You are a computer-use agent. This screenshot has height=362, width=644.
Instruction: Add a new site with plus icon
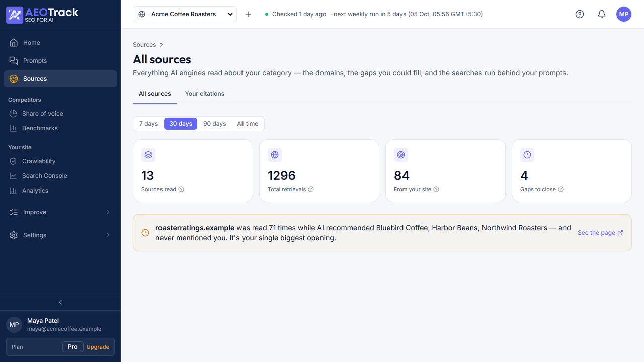coord(248,14)
